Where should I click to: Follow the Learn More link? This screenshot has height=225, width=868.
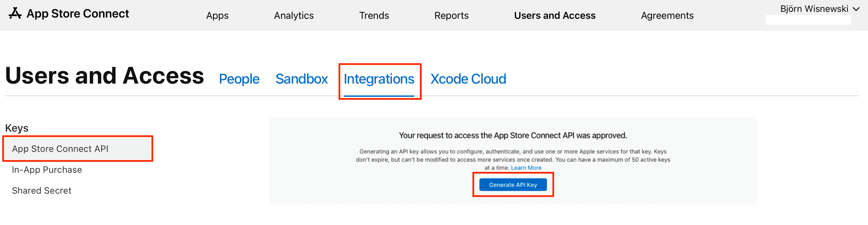point(526,168)
